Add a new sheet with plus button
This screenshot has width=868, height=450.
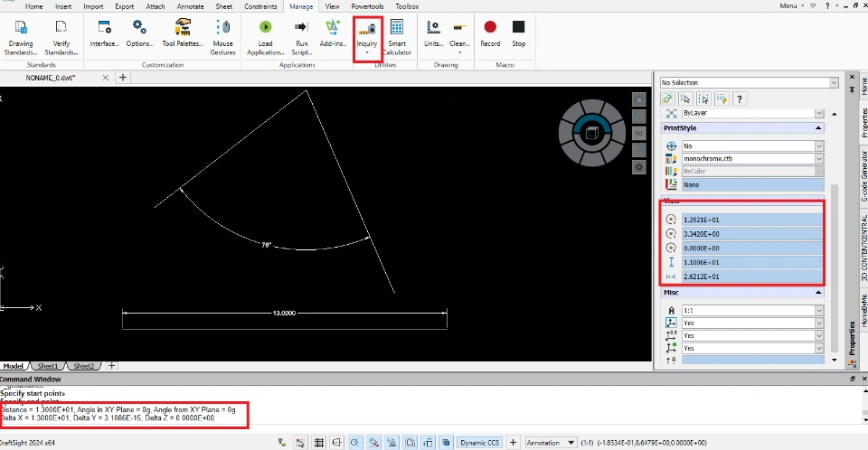pyautogui.click(x=112, y=366)
